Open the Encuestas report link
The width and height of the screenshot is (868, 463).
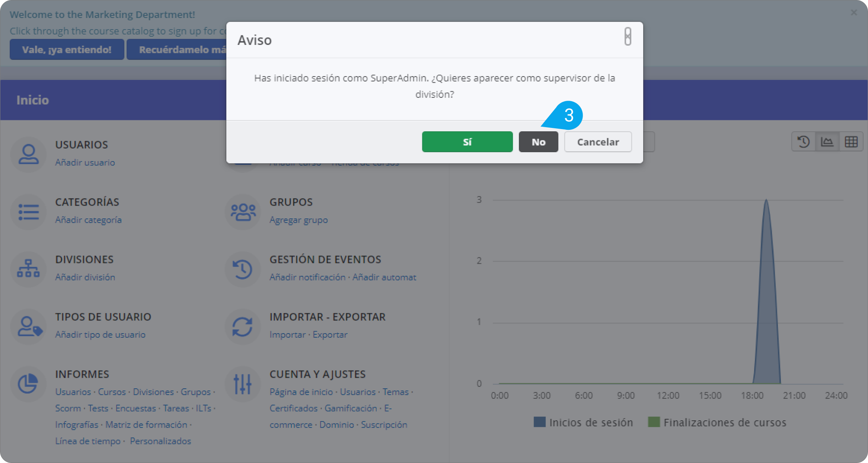point(135,408)
